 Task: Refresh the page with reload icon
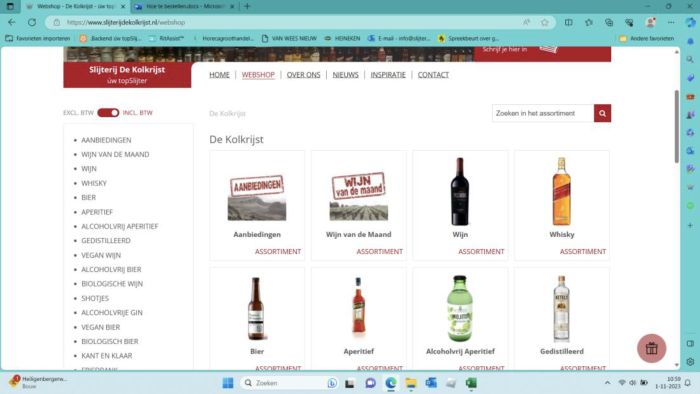(x=32, y=22)
